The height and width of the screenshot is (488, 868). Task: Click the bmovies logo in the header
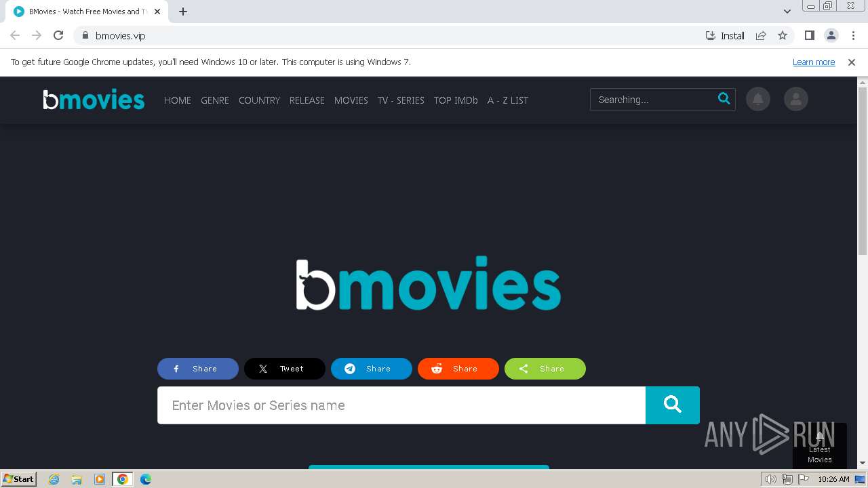coord(94,100)
